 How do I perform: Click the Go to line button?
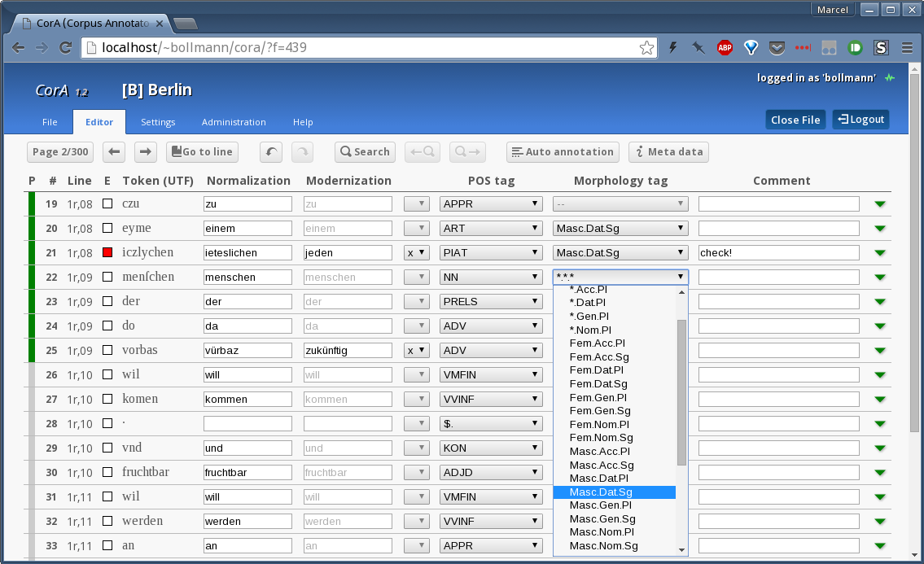[x=202, y=151]
